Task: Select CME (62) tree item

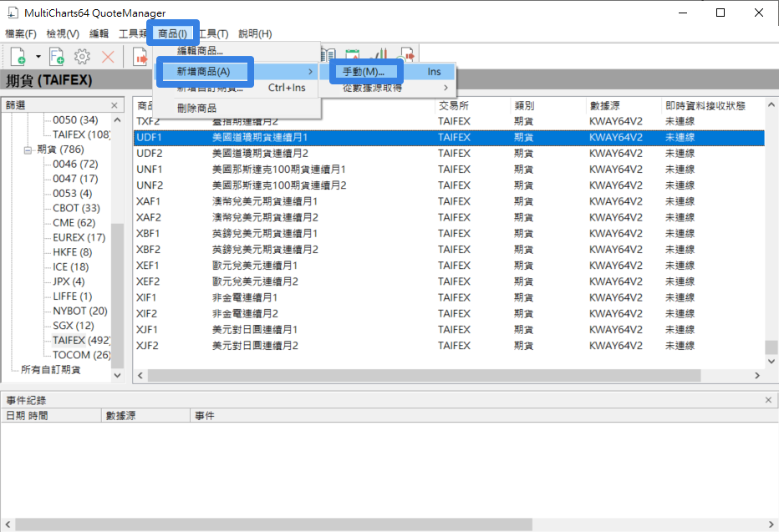Action: point(74,223)
